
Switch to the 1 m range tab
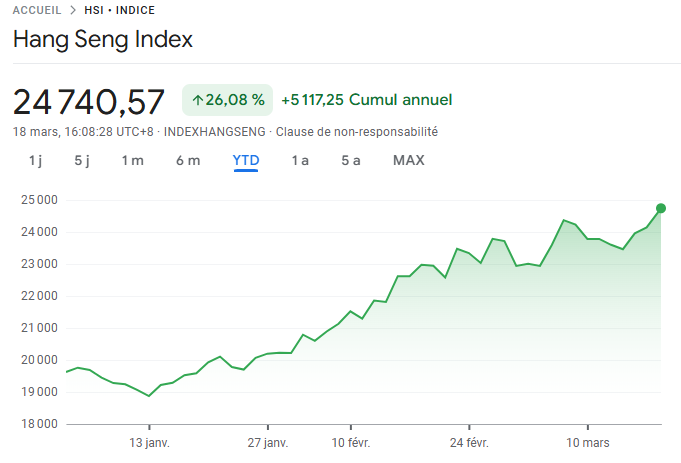tap(132, 161)
